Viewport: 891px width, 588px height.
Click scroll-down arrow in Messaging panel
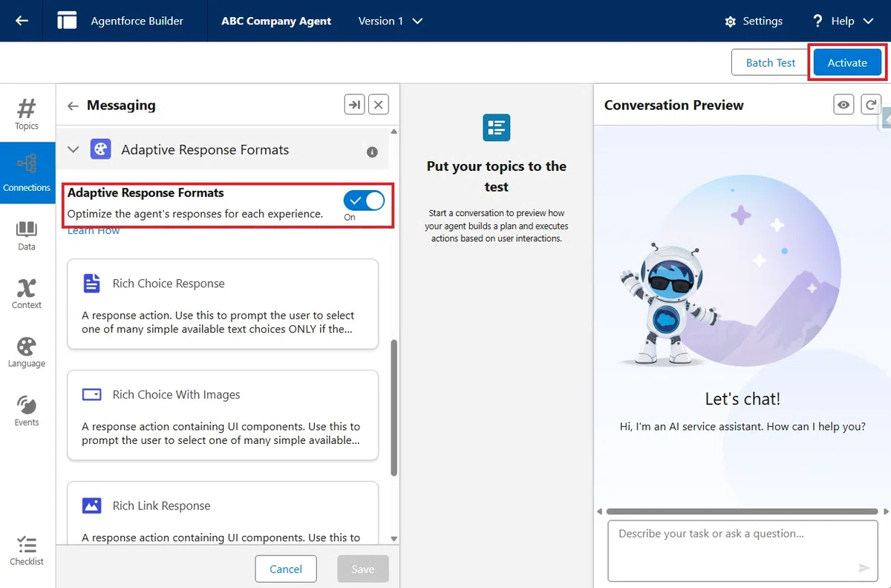pos(394,539)
